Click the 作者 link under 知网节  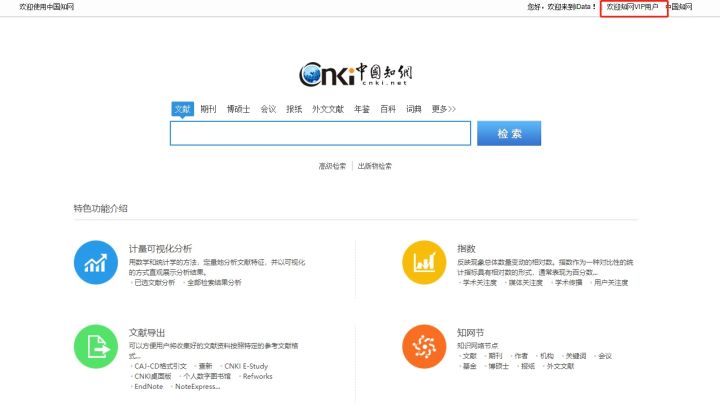[521, 356]
